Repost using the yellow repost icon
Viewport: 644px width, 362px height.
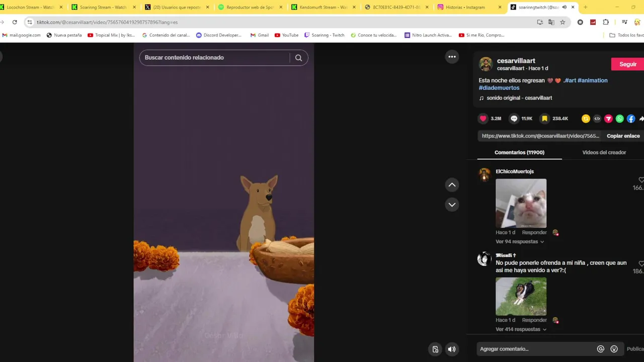click(586, 119)
